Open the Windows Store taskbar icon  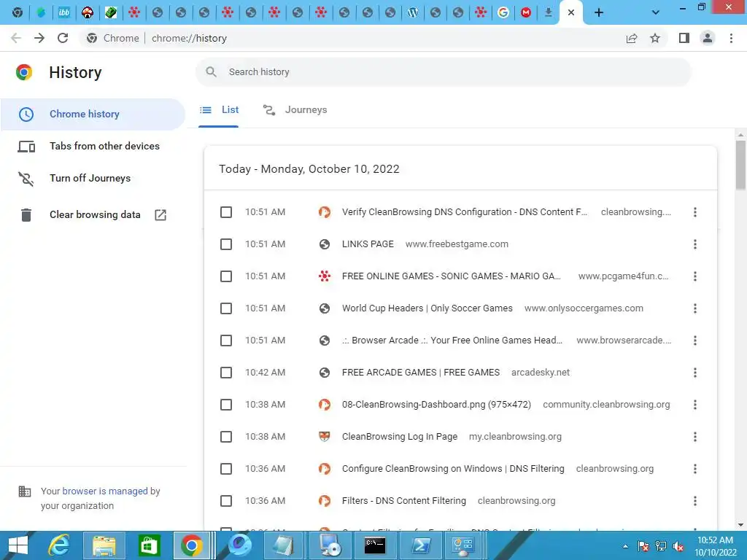point(149,545)
